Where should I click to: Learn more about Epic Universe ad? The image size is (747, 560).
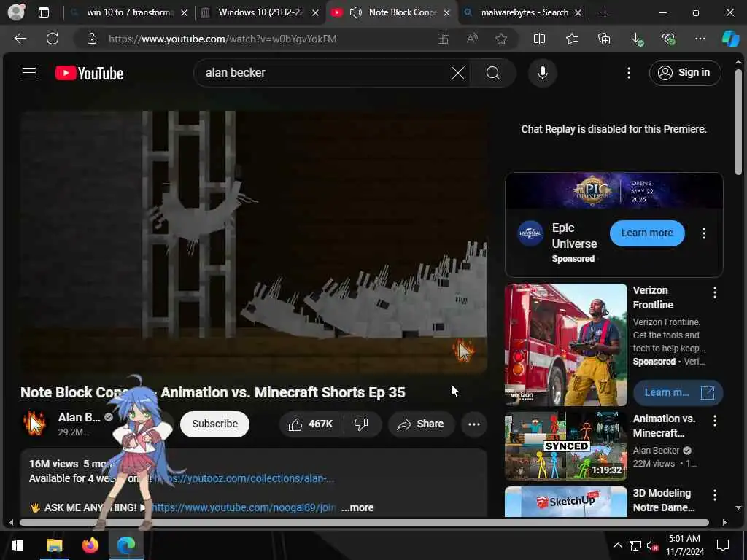(647, 233)
